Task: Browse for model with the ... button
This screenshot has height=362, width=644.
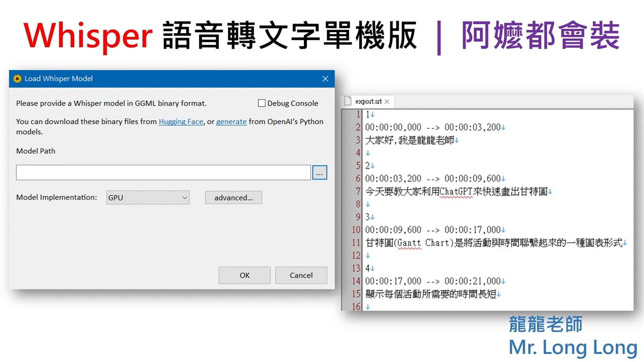Action: tap(320, 172)
